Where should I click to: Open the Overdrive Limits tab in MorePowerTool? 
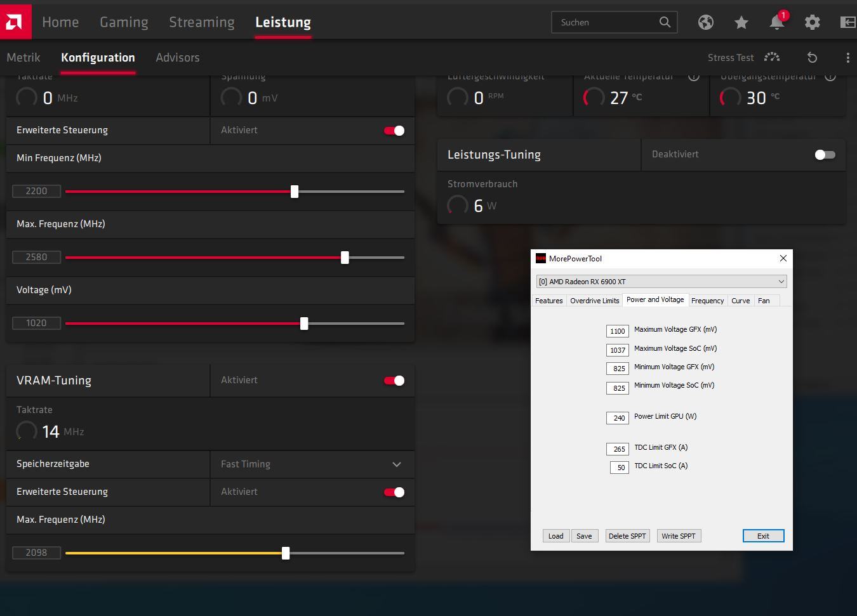click(x=594, y=301)
